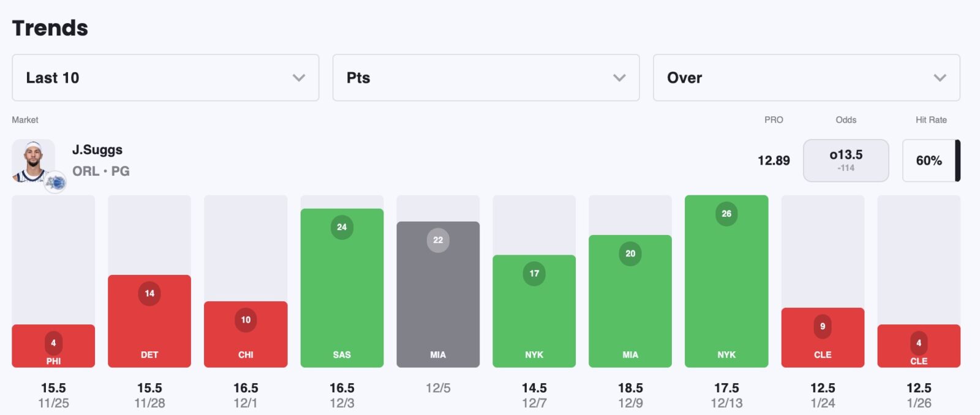980x415 pixels.
Task: Click the 26-point badge on NYK bar
Action: (726, 214)
